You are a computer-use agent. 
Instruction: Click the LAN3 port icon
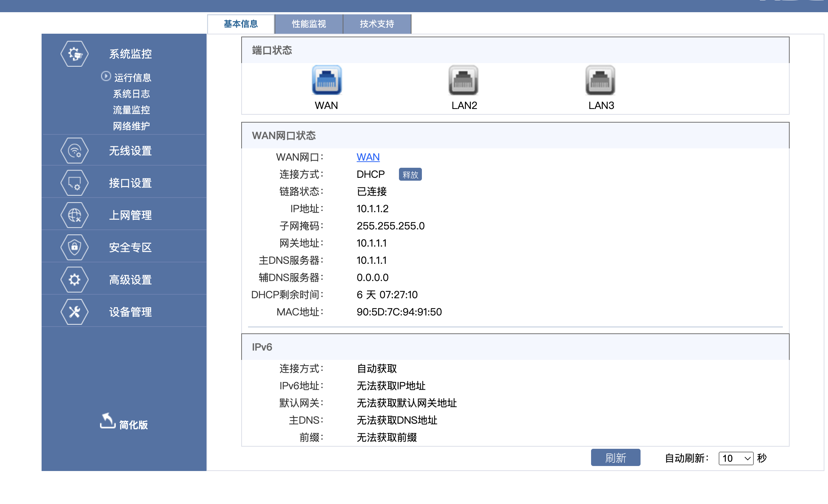(x=600, y=80)
